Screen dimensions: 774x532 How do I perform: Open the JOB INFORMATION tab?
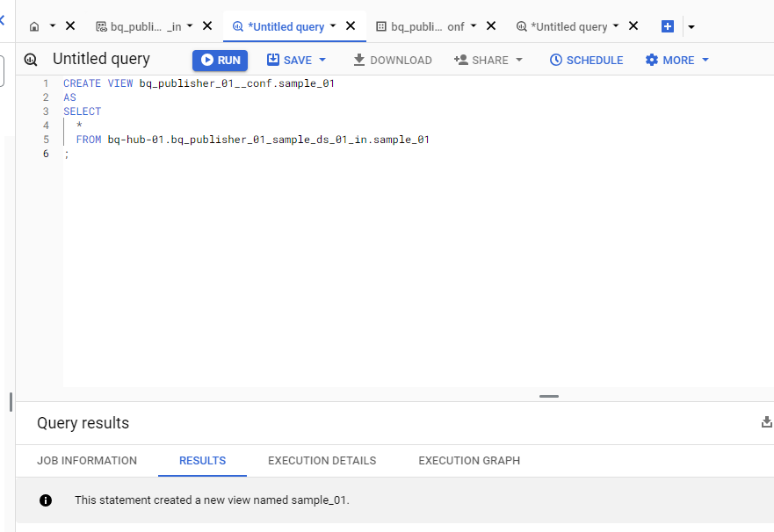87,461
